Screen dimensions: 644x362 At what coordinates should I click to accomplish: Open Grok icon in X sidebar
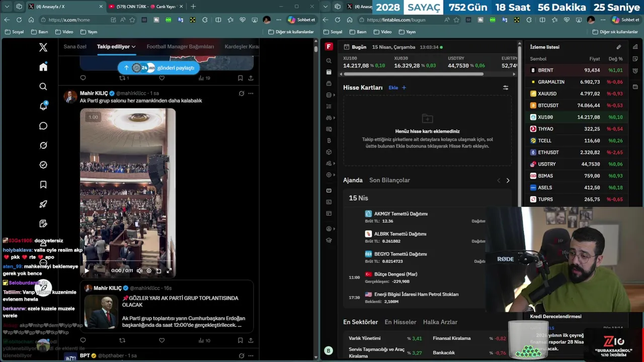pyautogui.click(x=43, y=145)
